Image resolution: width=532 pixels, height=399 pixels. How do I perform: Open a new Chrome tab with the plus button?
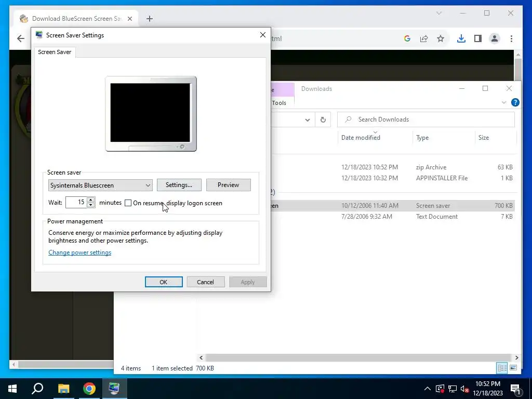150,19
